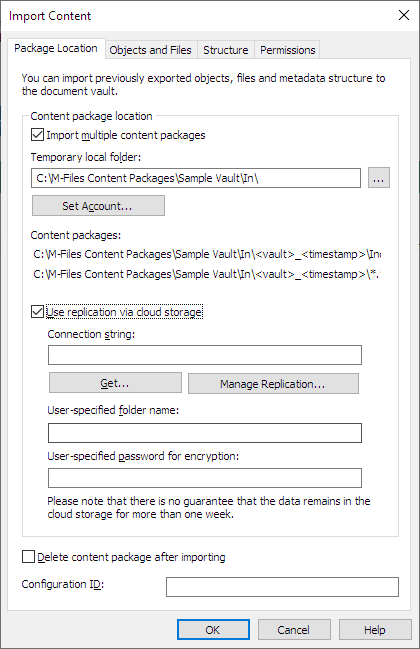Open Manage Replication settings
The image size is (420, 649).
273,384
